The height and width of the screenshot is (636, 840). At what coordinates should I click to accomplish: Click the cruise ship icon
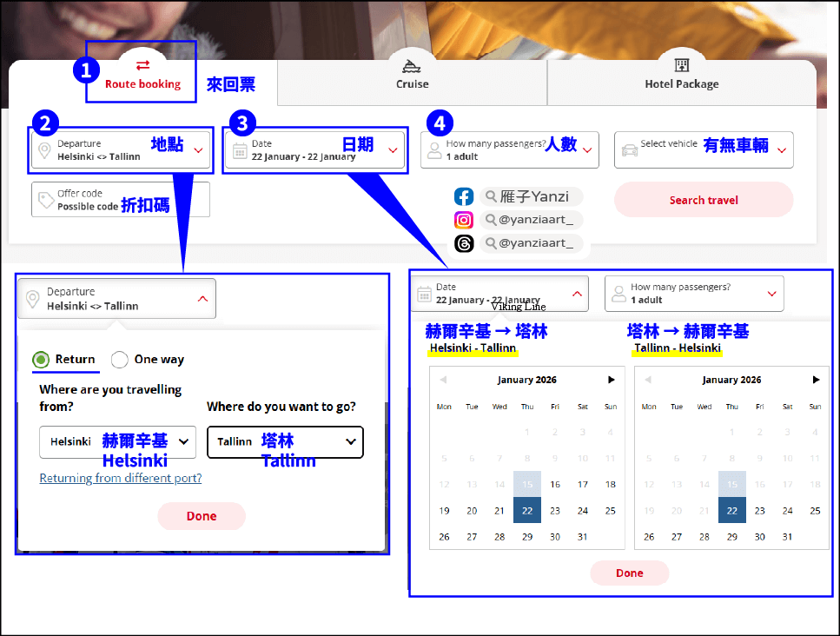click(412, 66)
